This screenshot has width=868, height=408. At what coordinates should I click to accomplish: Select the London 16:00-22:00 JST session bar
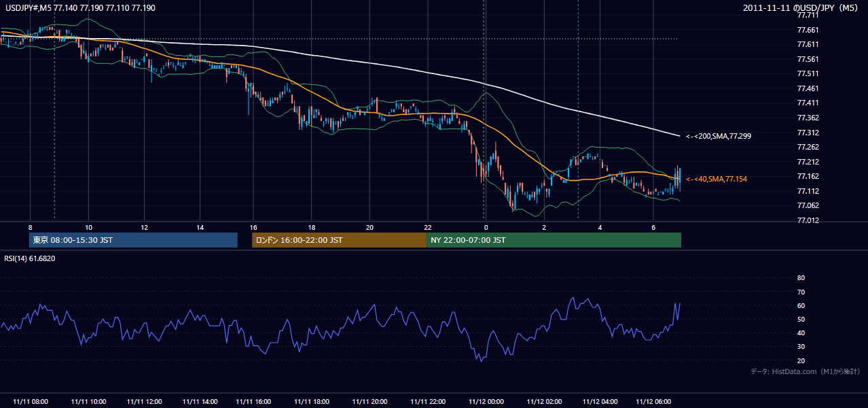point(340,240)
